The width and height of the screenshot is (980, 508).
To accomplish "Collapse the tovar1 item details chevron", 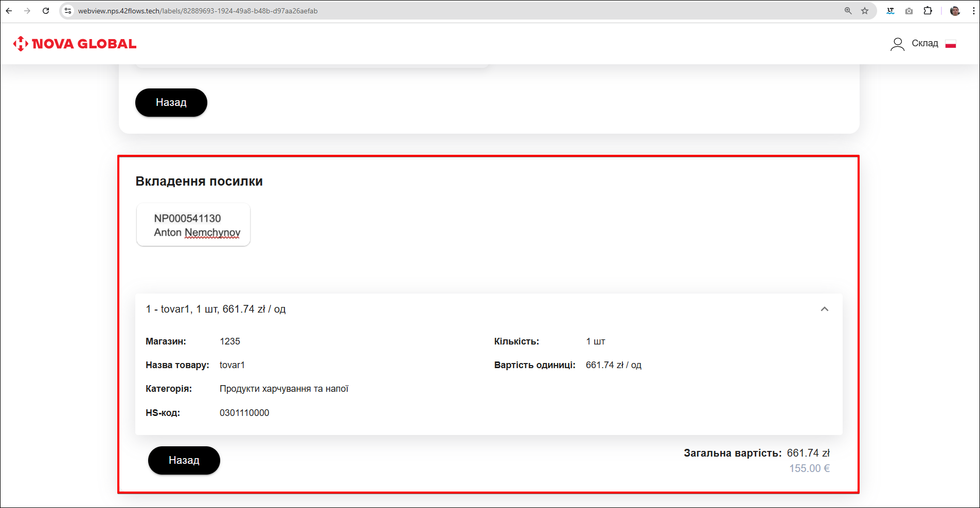I will tap(824, 309).
